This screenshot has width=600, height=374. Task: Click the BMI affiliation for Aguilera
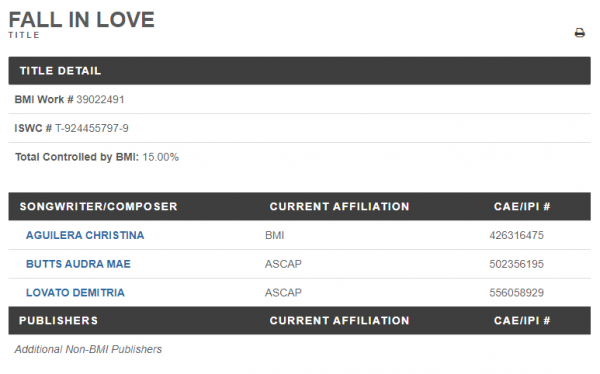point(274,235)
